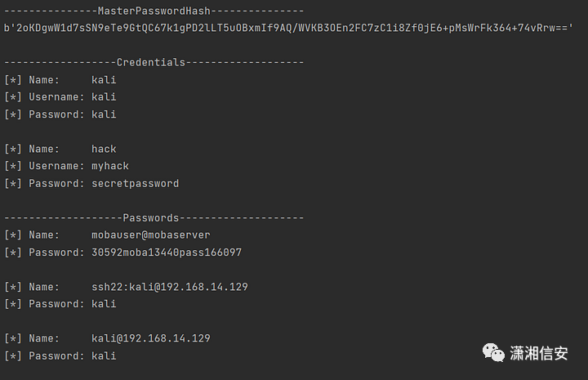This screenshot has height=380, width=588.
Task: Click the mobauser@mobaserver name entry
Action: 151,235
